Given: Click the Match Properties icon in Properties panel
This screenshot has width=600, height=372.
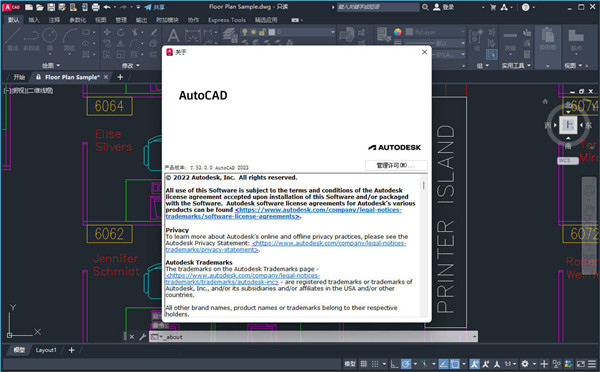Looking at the screenshot, I should click(383, 35).
